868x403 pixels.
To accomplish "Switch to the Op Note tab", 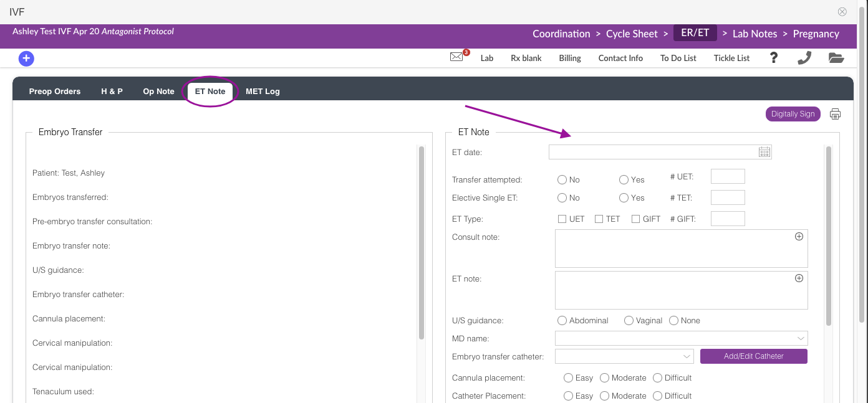I will click(x=158, y=92).
